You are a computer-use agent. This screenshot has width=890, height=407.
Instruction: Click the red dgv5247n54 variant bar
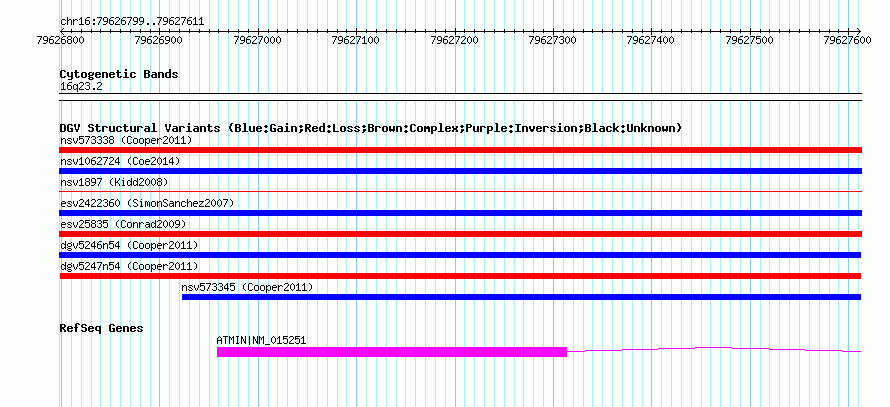(460, 276)
